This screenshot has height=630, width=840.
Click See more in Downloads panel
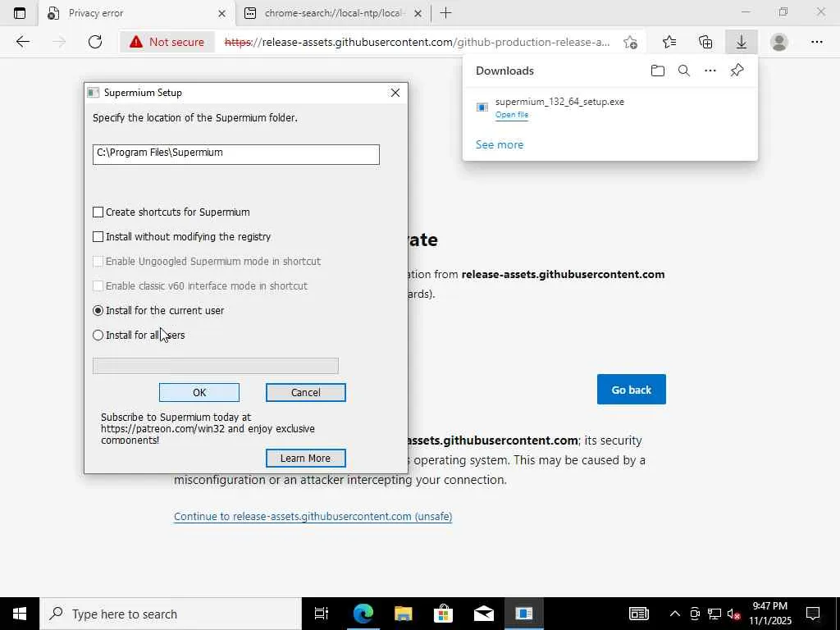500,144
